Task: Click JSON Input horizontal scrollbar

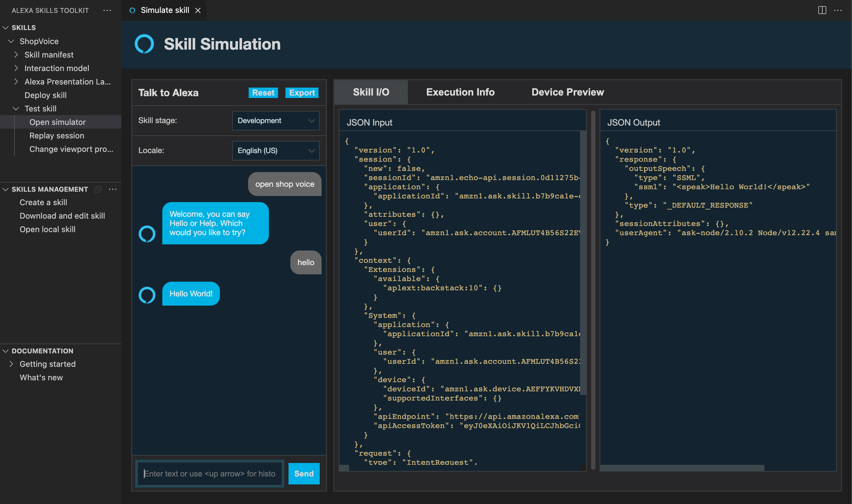Action: 344,468
